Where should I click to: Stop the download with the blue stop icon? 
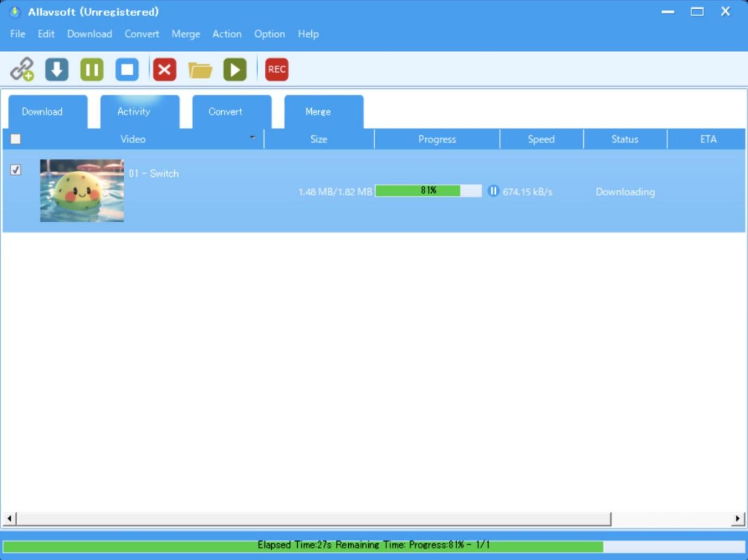pos(127,69)
